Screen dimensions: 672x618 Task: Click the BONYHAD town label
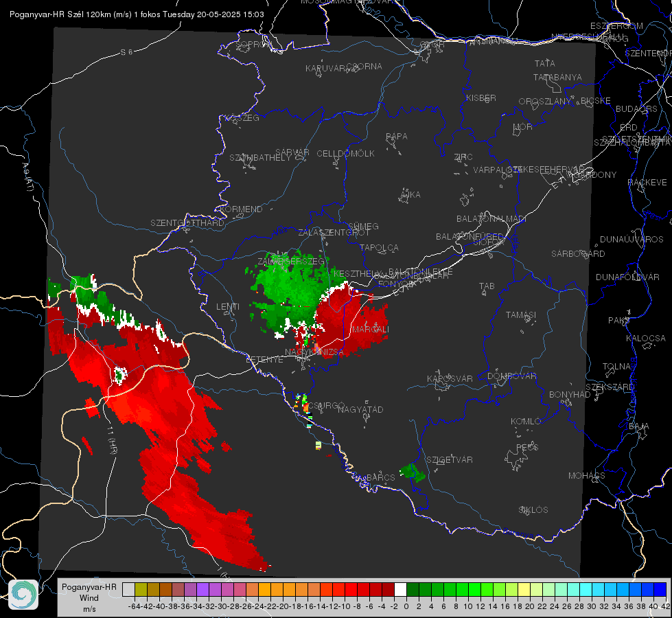(x=570, y=395)
